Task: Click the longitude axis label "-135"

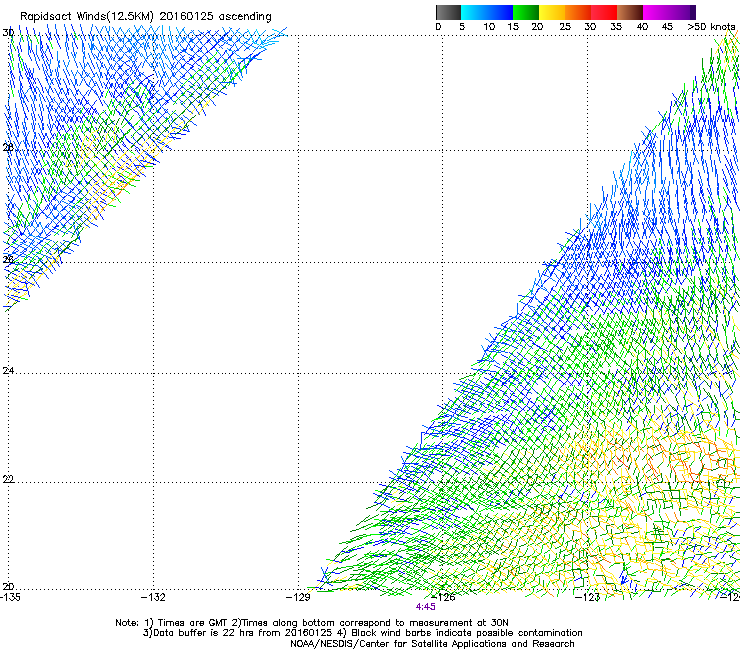Action: [x=10, y=597]
